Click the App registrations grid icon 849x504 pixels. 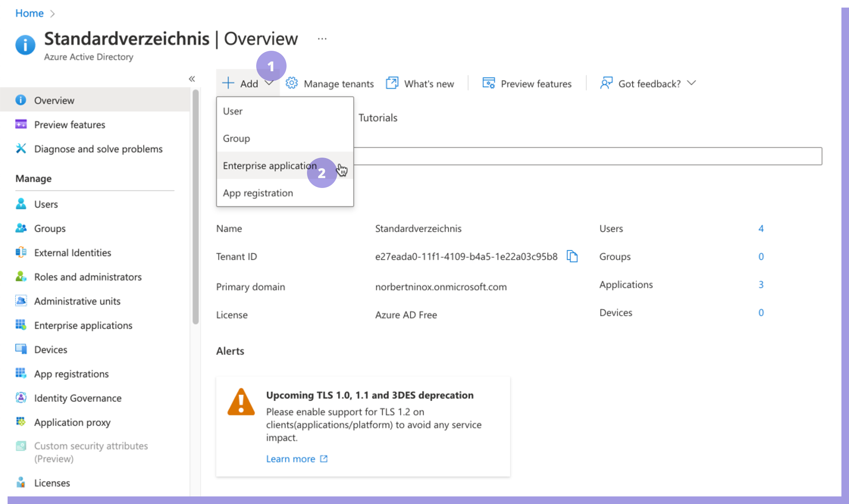point(21,374)
